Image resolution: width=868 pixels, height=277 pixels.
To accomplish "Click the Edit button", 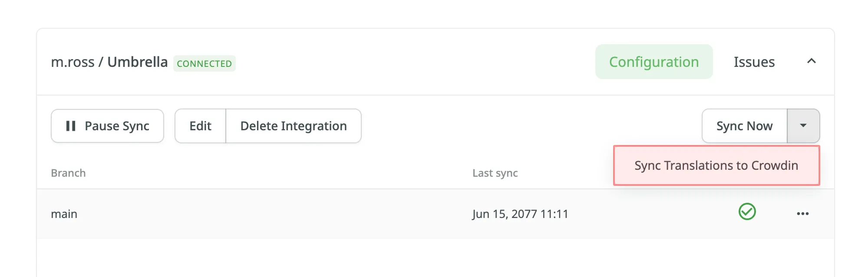I will pyautogui.click(x=201, y=126).
